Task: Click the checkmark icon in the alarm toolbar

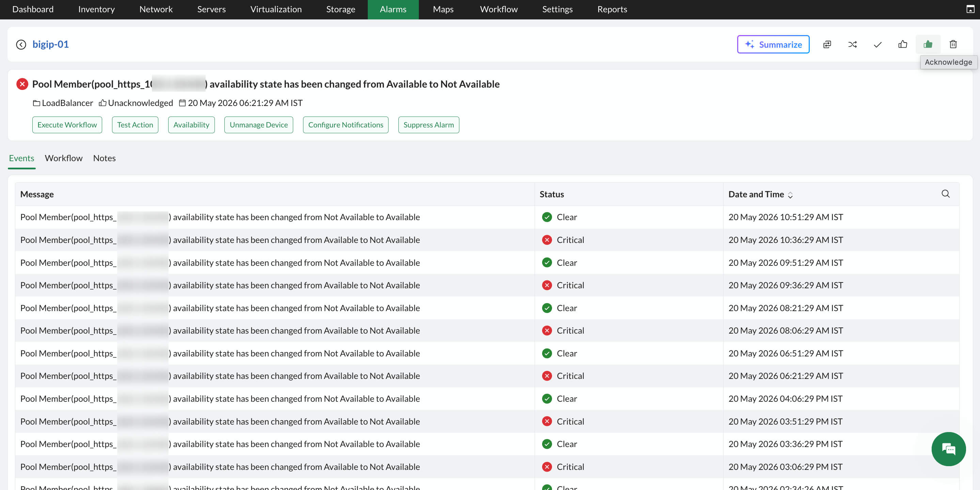Action: (x=877, y=45)
